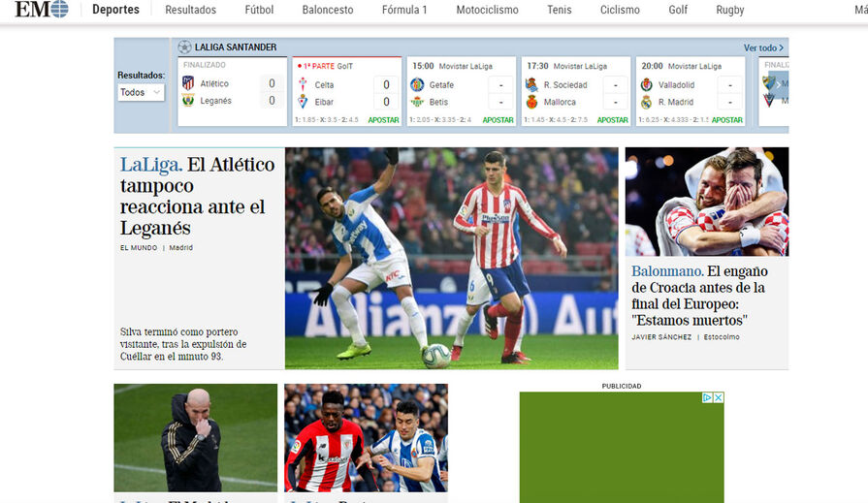Click the R. Madrid team crest

click(x=647, y=102)
